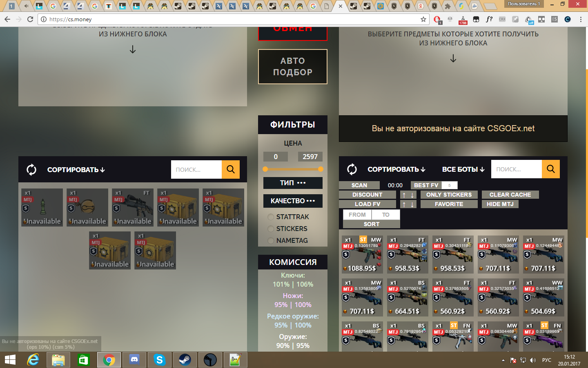Toggle ONLY STICKERS filter
The image size is (588, 368).
point(449,195)
